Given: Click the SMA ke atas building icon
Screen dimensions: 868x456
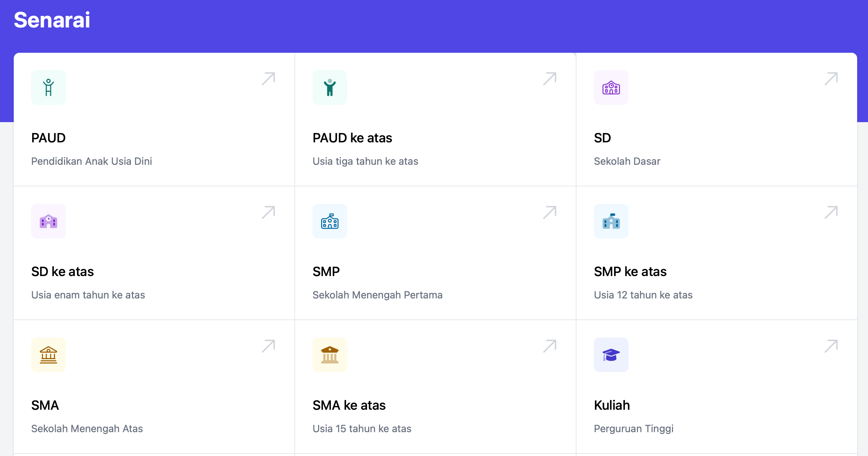Looking at the screenshot, I should (x=329, y=355).
